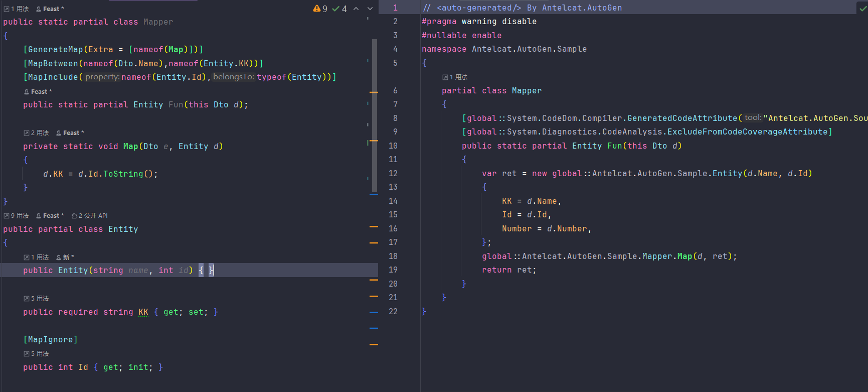Screen dimensions: 868x392
Task: Place caret in the Entity constructor braces
Action: 206,270
